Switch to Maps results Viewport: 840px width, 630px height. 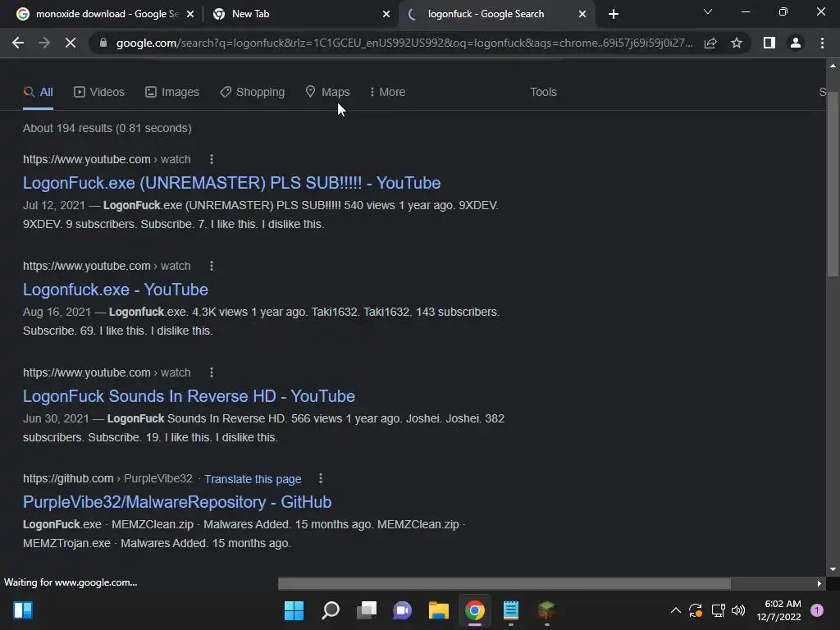[327, 92]
